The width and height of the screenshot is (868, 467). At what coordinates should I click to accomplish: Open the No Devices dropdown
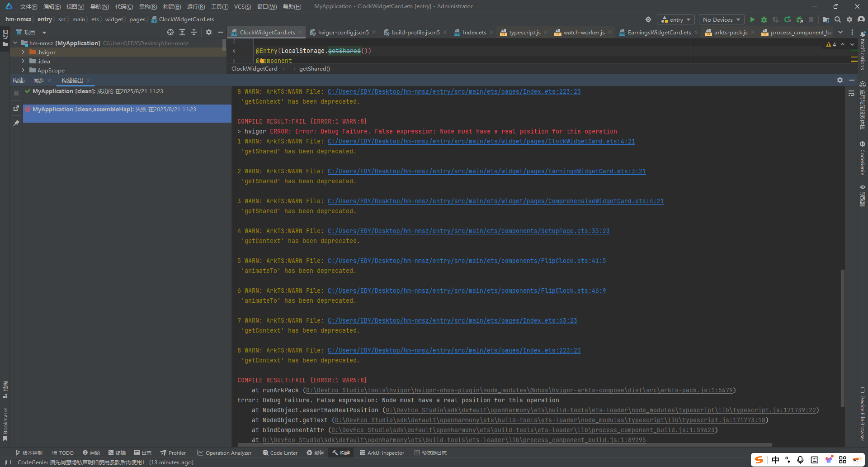[722, 19]
